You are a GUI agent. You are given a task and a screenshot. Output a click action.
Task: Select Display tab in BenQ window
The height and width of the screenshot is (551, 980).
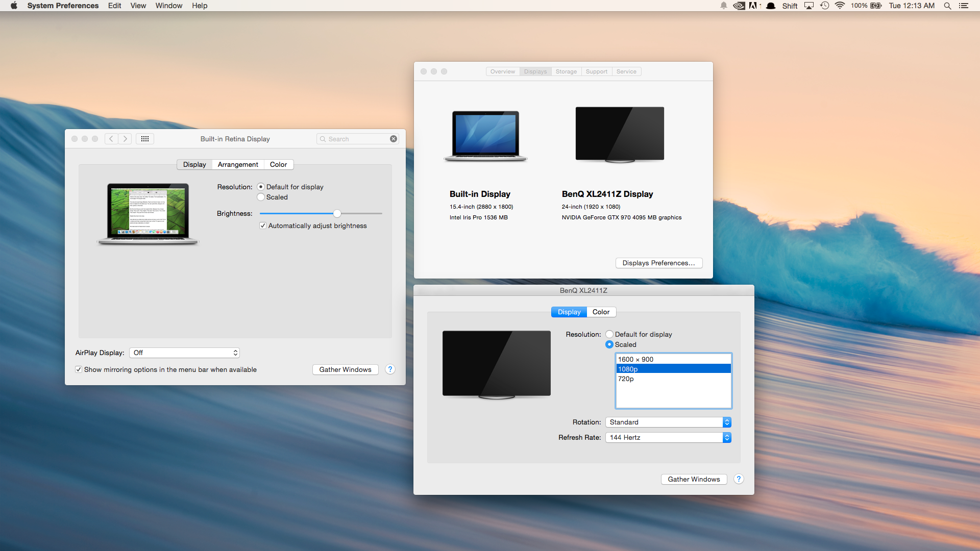coord(569,312)
